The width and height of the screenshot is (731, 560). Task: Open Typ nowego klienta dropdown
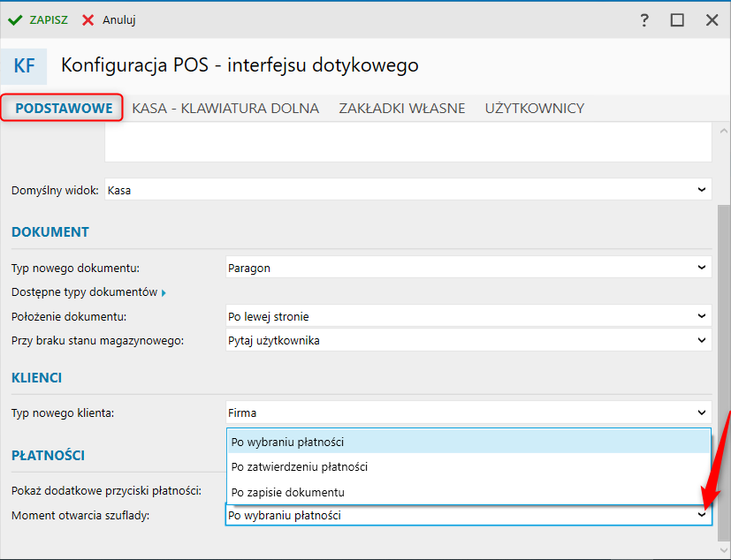pyautogui.click(x=702, y=412)
